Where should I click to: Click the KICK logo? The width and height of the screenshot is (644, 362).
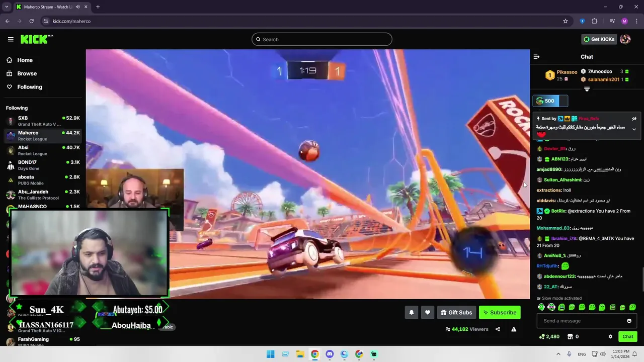37,39
